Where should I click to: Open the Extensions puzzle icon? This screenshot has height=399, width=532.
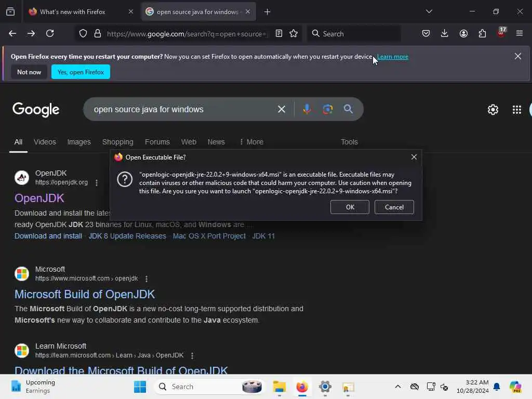point(482,33)
